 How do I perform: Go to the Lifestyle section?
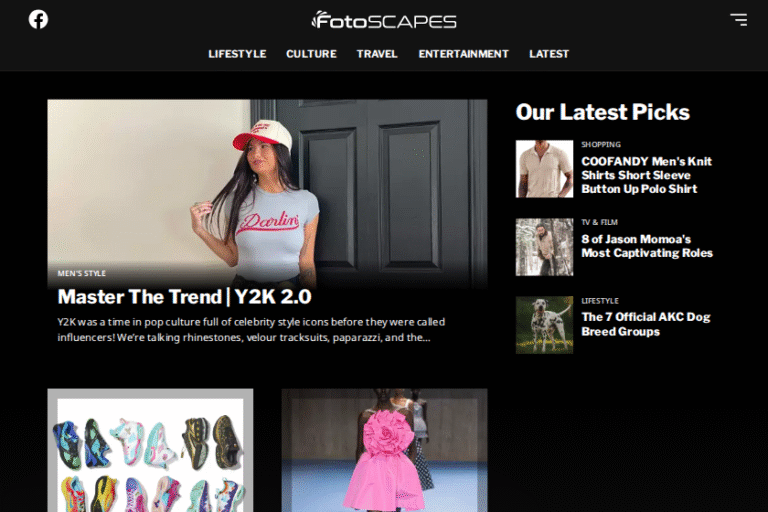[x=237, y=54]
